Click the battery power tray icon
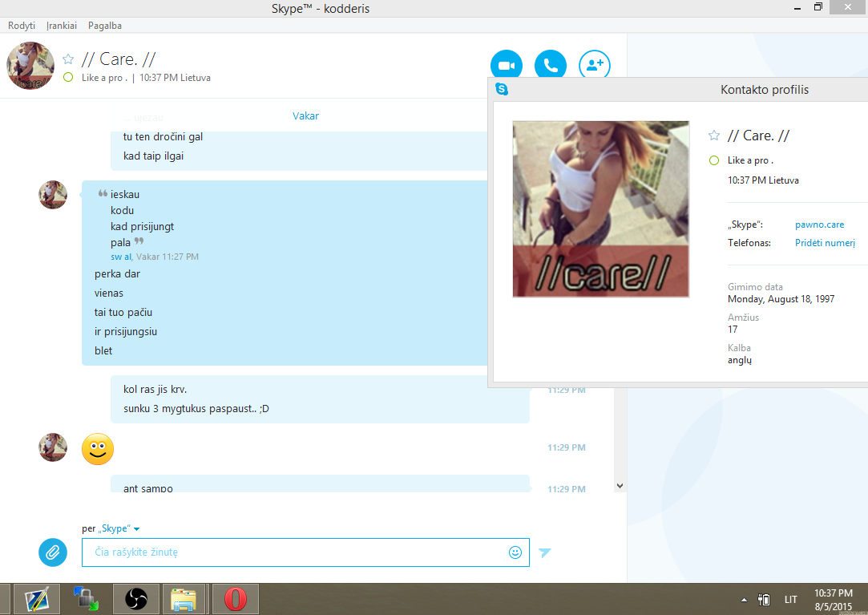This screenshot has height=615, width=868. click(764, 600)
